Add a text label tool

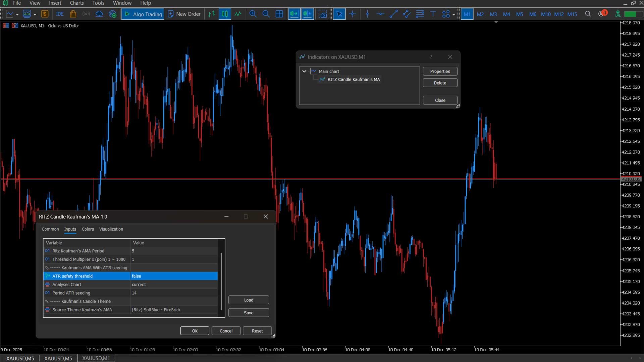coord(433,14)
